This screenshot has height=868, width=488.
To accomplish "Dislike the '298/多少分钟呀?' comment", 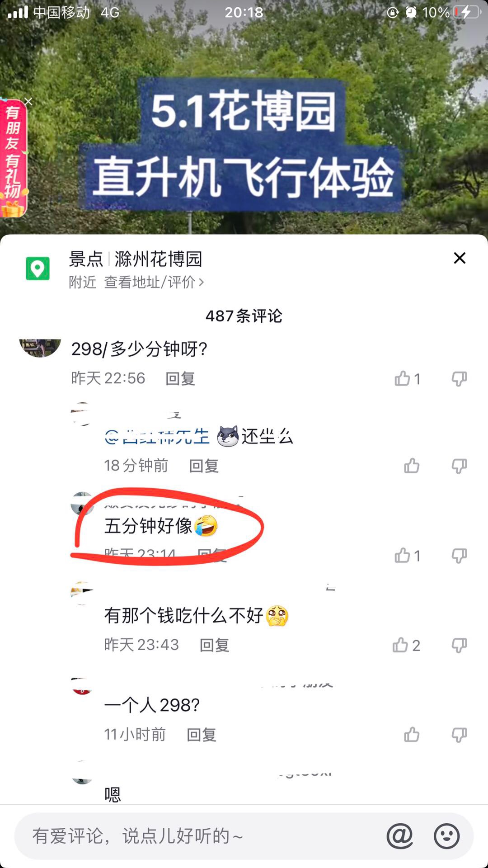I will coord(459,379).
